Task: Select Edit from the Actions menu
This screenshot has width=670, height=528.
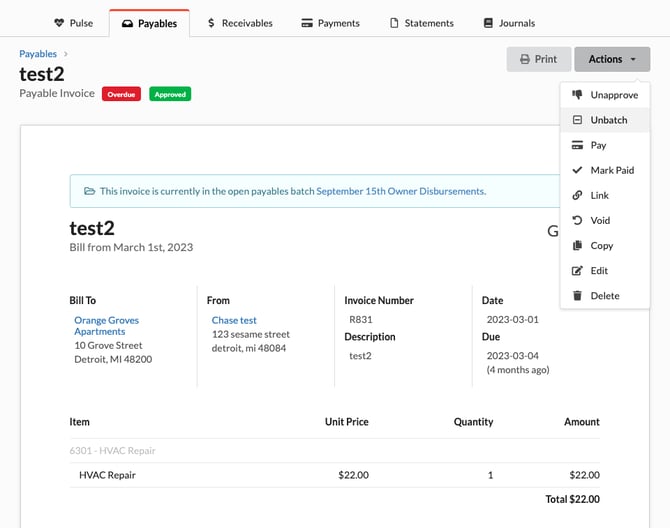Action: 598,271
